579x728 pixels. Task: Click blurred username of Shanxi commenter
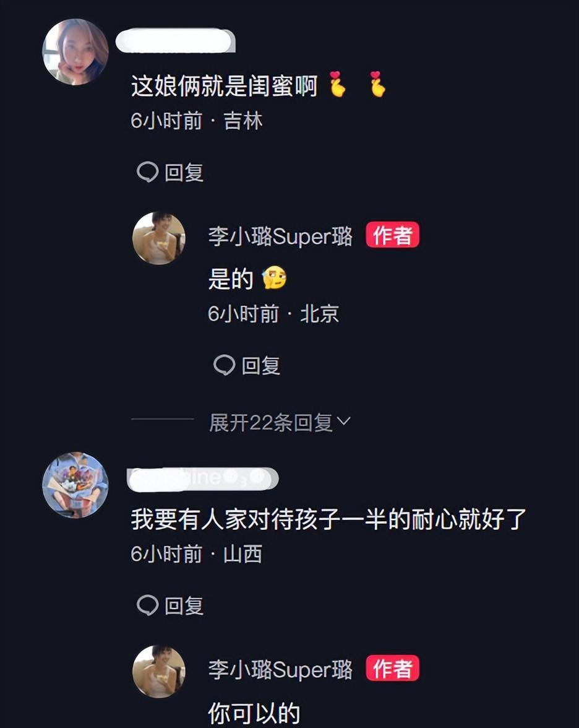(x=203, y=479)
